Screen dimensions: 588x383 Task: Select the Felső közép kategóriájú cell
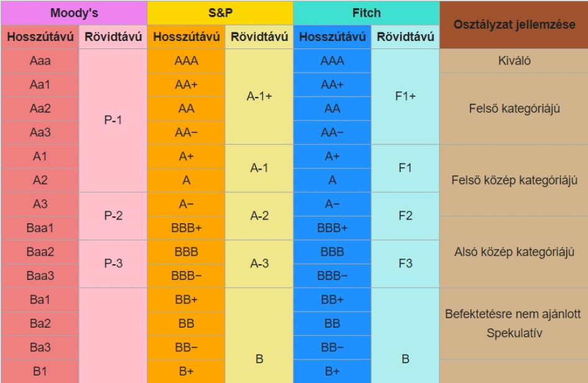pos(513,180)
